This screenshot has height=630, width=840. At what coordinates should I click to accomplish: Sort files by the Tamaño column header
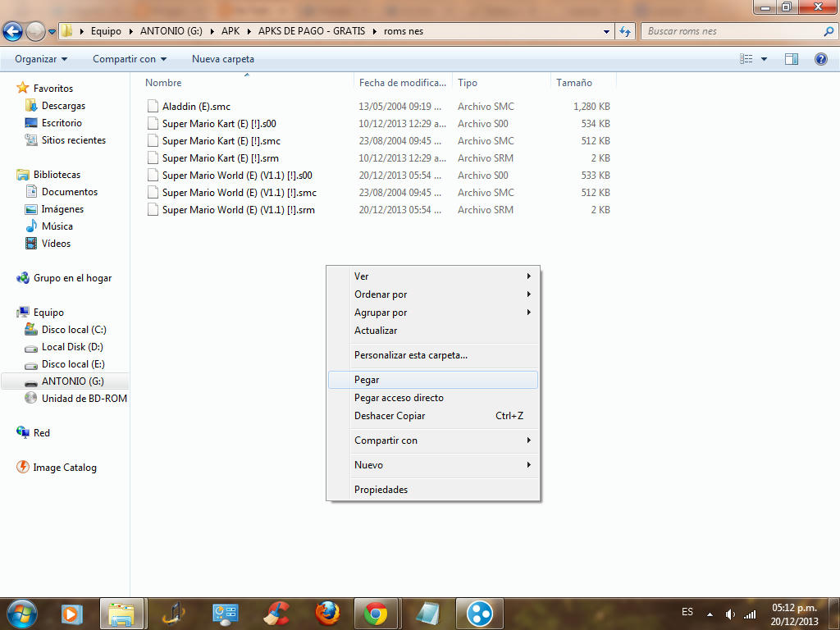574,83
